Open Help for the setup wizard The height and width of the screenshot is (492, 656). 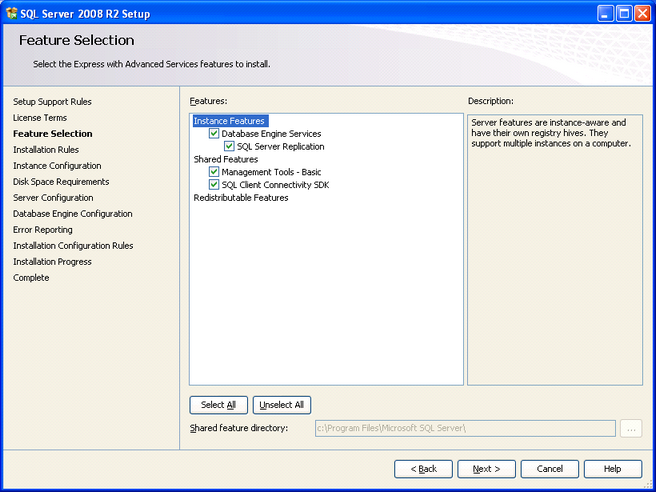[612, 469]
